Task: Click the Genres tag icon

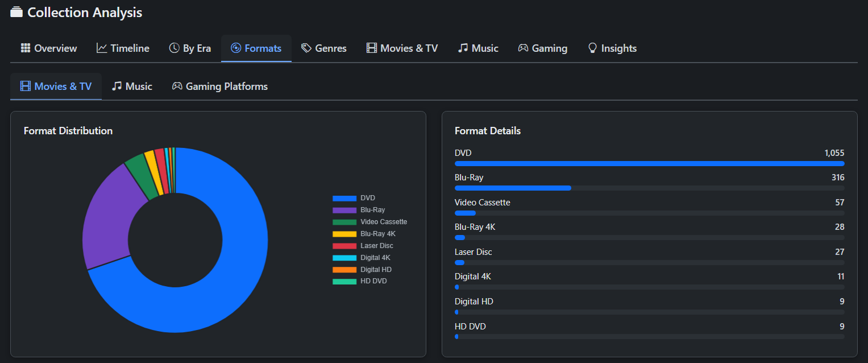Action: pos(306,48)
